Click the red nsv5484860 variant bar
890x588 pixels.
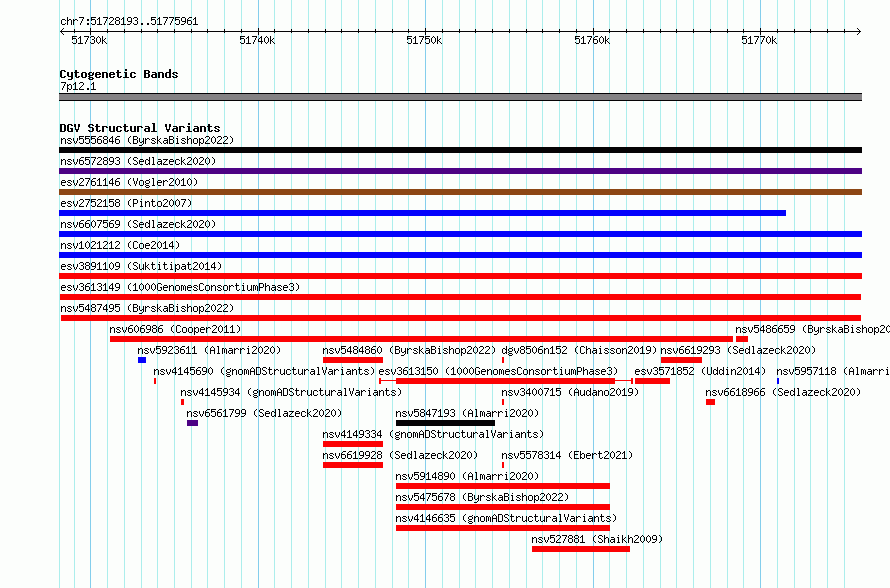pos(353,360)
